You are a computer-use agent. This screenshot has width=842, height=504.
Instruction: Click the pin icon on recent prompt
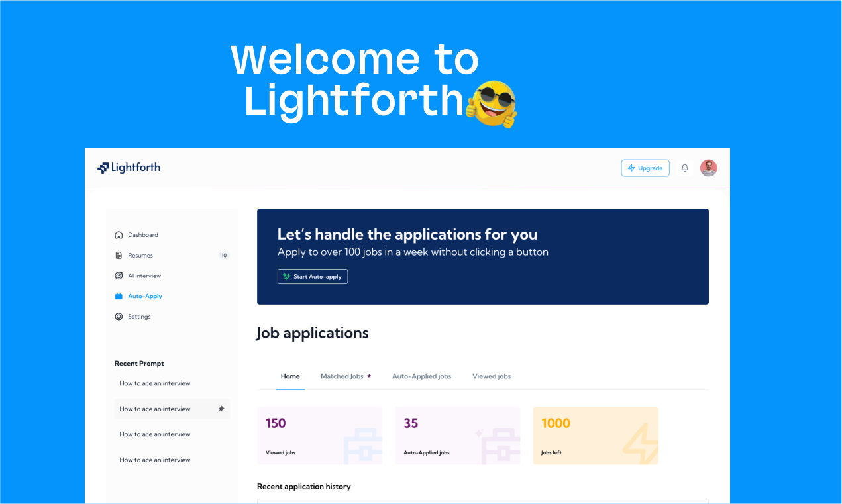(x=221, y=409)
